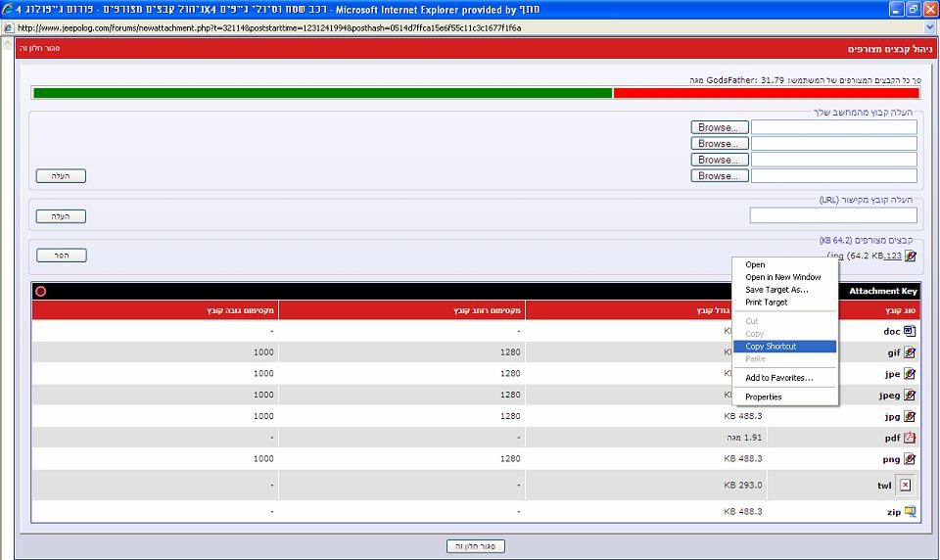940x560 pixels.
Task: Click the pdf file type icon
Action: (909, 438)
